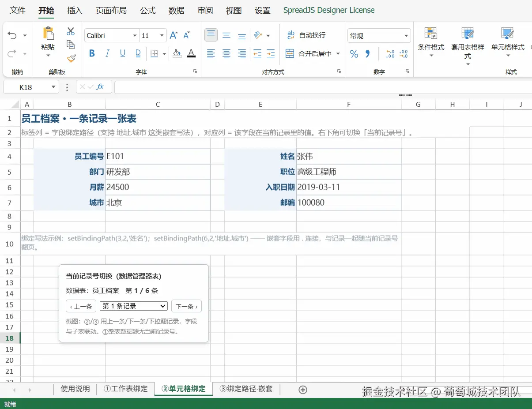Switch to the 公式 ribbon tab

(148, 10)
